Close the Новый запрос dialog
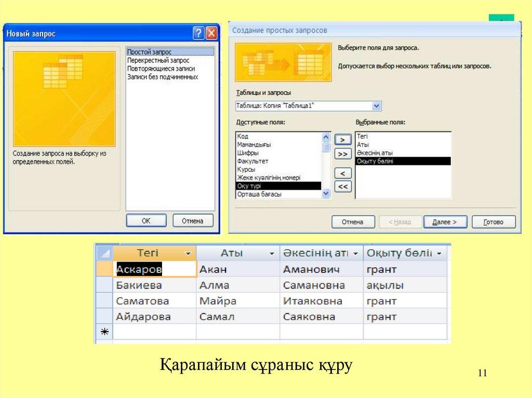Viewport: 532px width, 398px height. [x=211, y=34]
